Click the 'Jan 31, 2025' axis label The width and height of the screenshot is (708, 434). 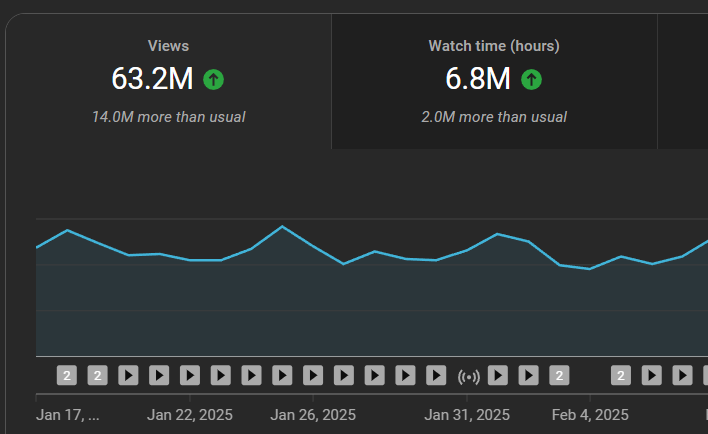467,415
